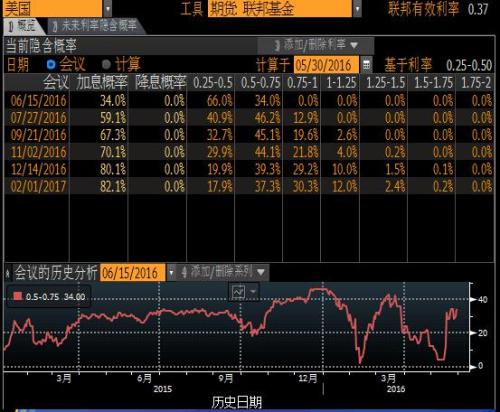
Task: Click the 4.0% cell in the 11/02/2016 row
Action: click(x=347, y=152)
